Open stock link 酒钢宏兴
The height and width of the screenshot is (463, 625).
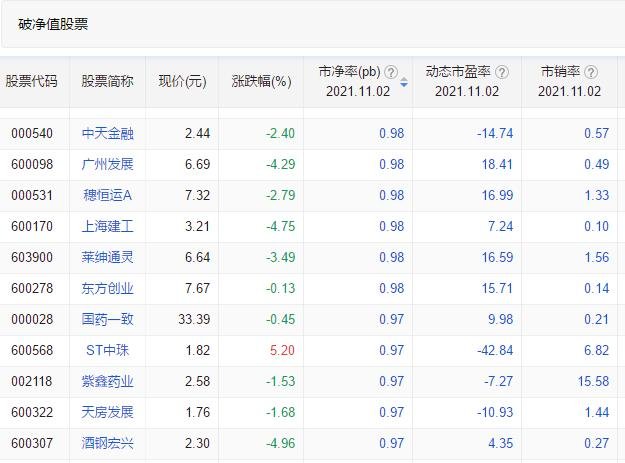point(107,443)
